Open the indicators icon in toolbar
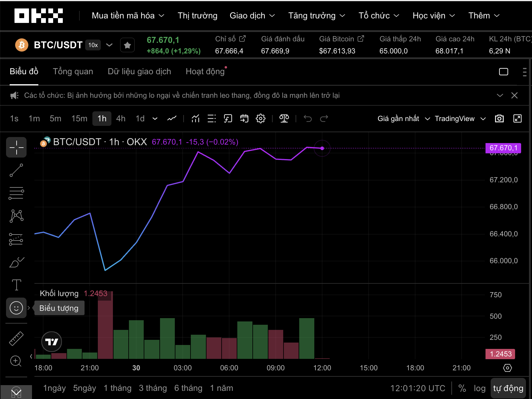Image resolution: width=532 pixels, height=399 pixels. coord(195,119)
